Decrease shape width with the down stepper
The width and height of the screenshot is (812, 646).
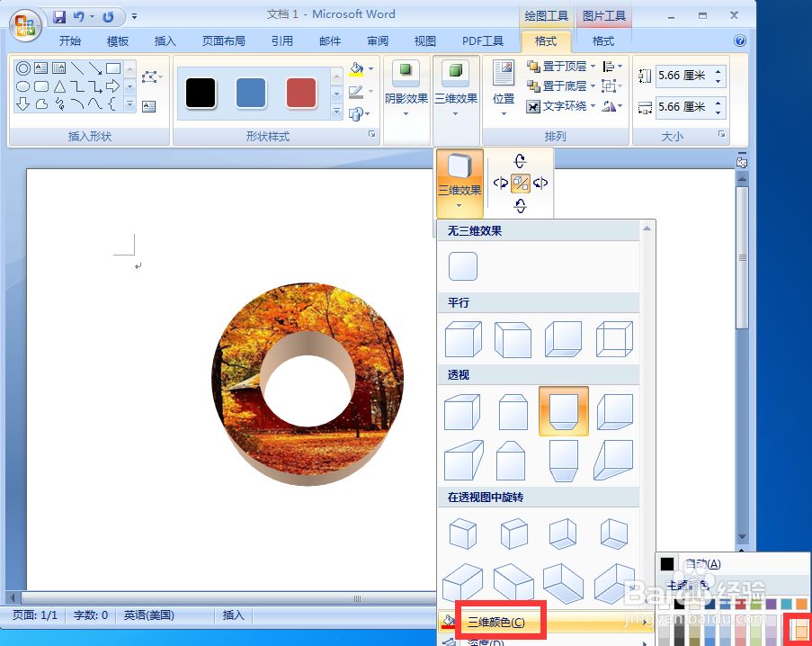tap(718, 112)
